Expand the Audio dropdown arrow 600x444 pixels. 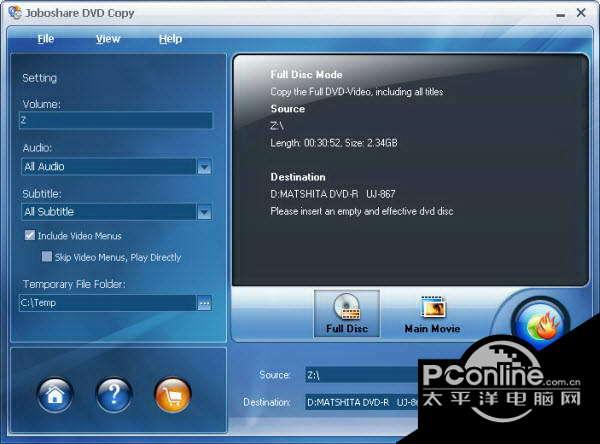204,167
